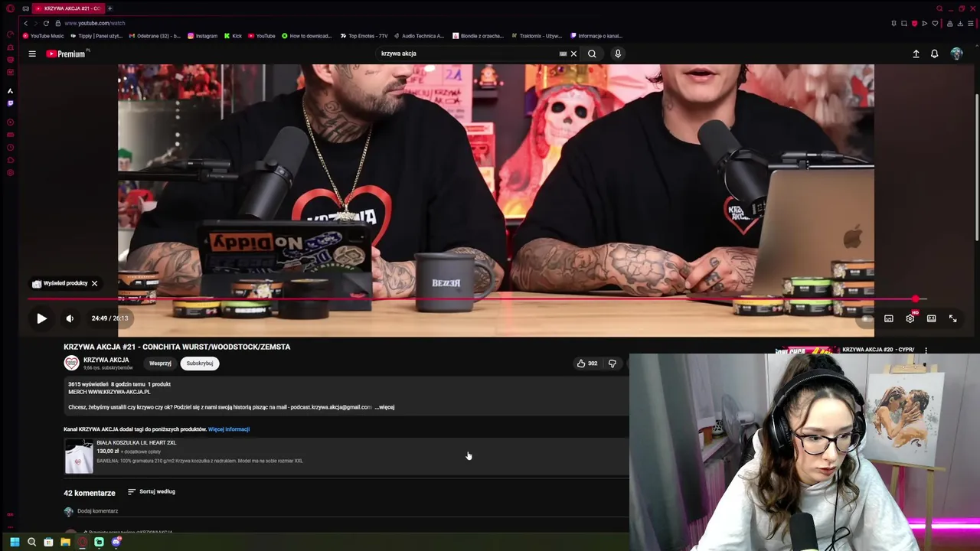Open the account avatar menu
This screenshot has height=551, width=980.
(x=956, y=54)
